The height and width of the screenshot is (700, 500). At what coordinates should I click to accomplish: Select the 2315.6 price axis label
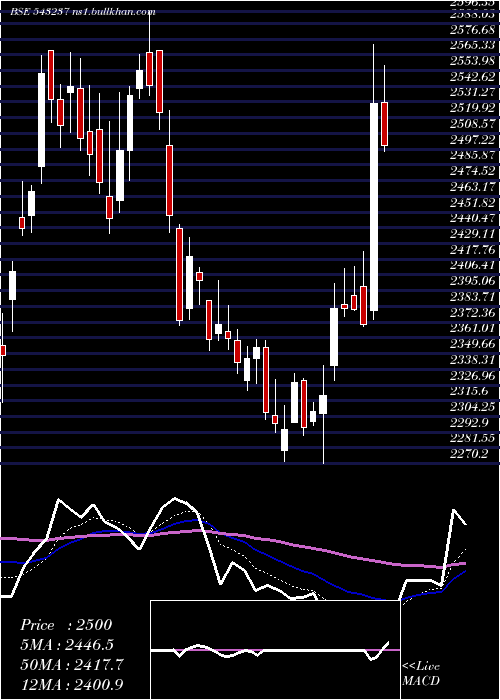click(x=470, y=392)
